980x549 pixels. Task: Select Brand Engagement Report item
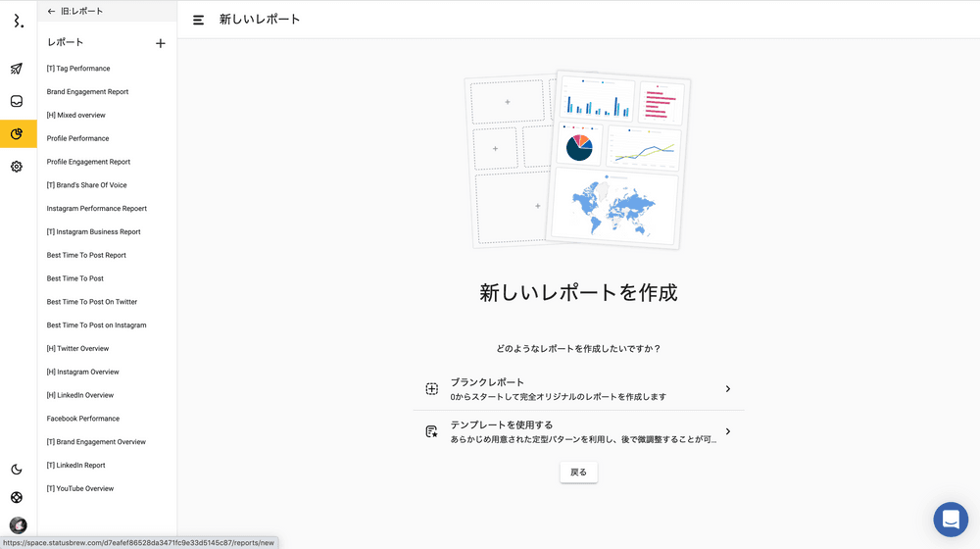[87, 92]
